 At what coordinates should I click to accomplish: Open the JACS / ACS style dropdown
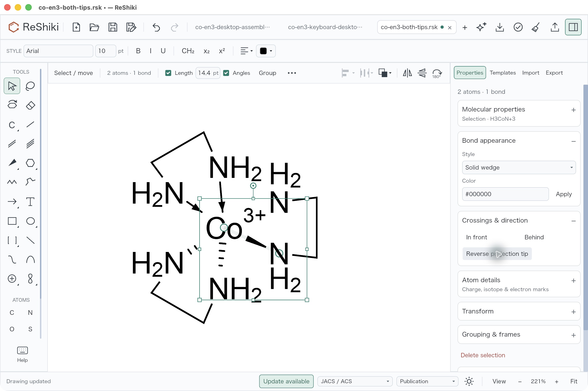pyautogui.click(x=355, y=381)
